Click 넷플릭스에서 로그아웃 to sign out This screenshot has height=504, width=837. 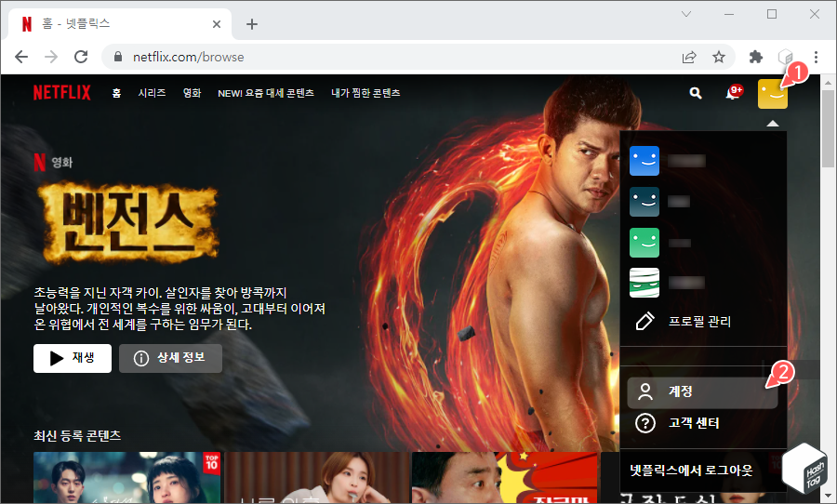tap(691, 470)
